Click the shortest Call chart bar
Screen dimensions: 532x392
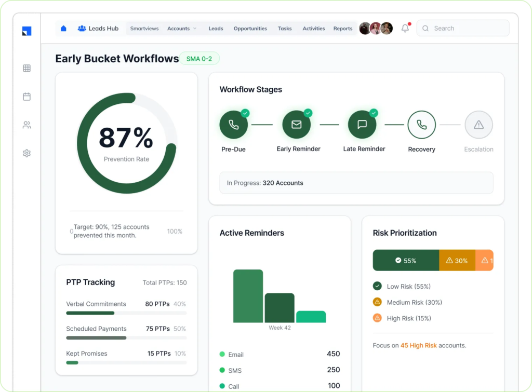coord(311,317)
